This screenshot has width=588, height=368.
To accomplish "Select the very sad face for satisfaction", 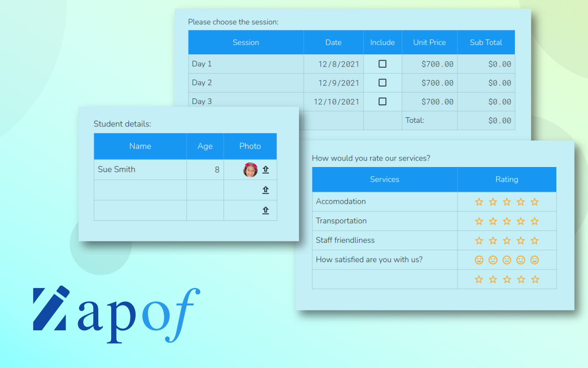I will (479, 260).
